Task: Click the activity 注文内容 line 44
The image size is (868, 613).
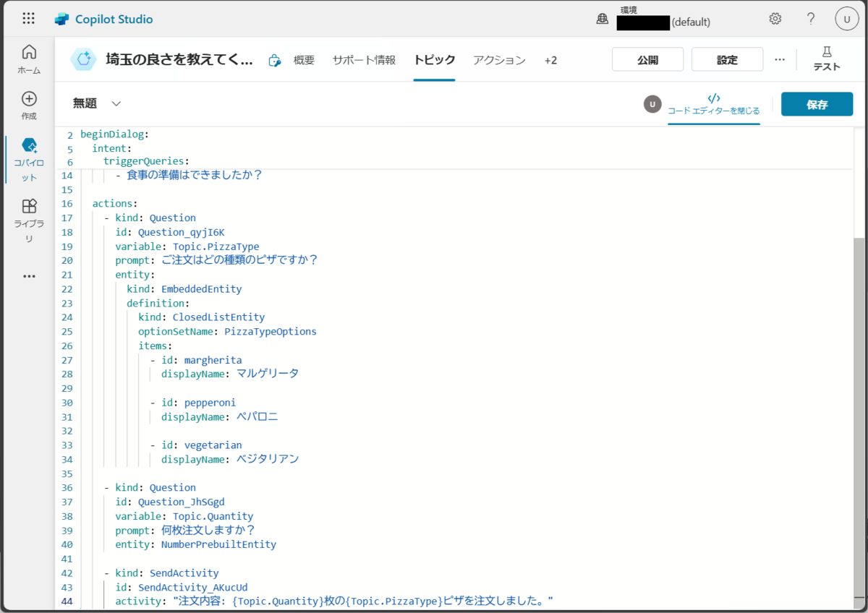Action: pos(334,601)
